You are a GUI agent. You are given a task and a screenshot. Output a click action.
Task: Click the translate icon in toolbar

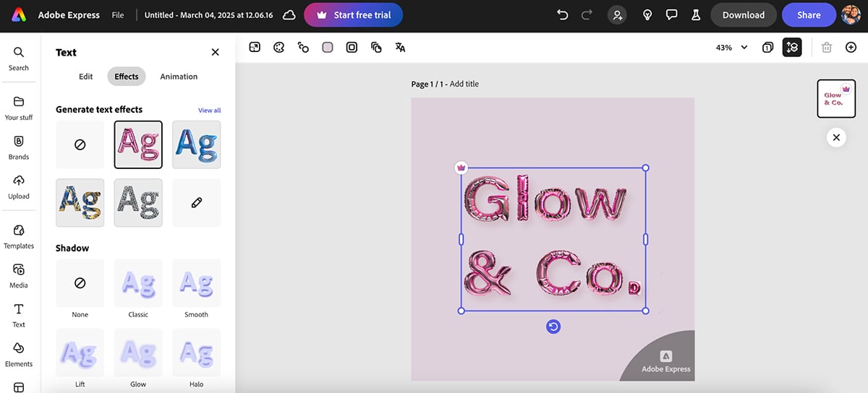tap(400, 47)
